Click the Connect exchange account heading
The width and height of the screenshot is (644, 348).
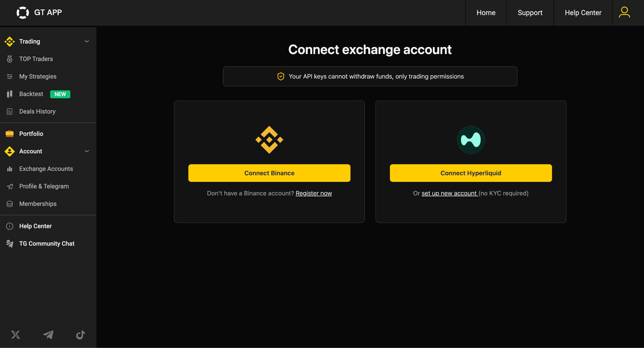tap(370, 50)
